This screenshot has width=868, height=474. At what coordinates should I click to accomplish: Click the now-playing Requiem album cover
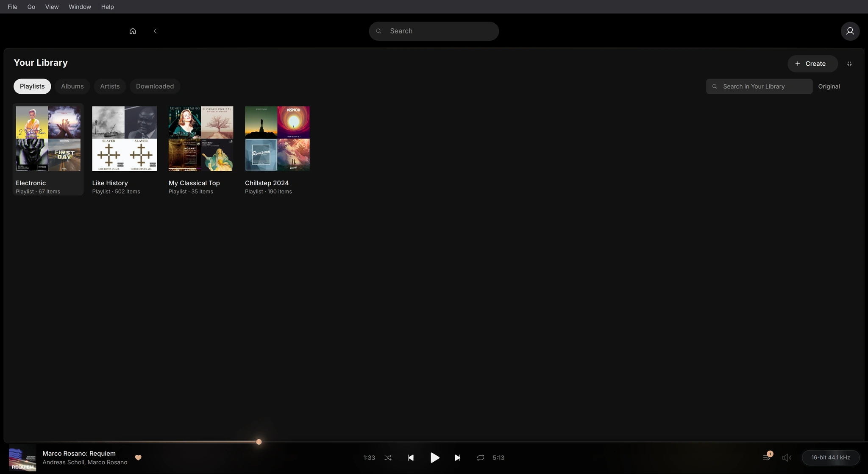point(22,457)
